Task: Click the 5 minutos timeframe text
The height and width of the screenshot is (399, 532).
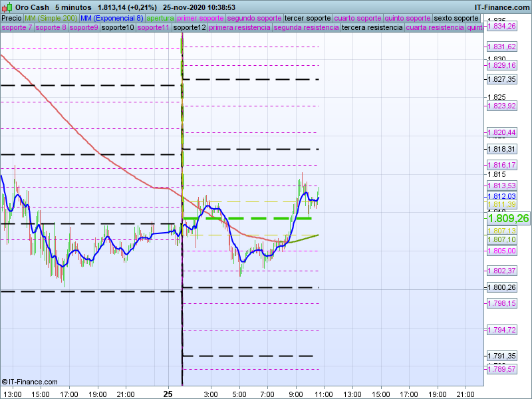Action: pos(73,7)
